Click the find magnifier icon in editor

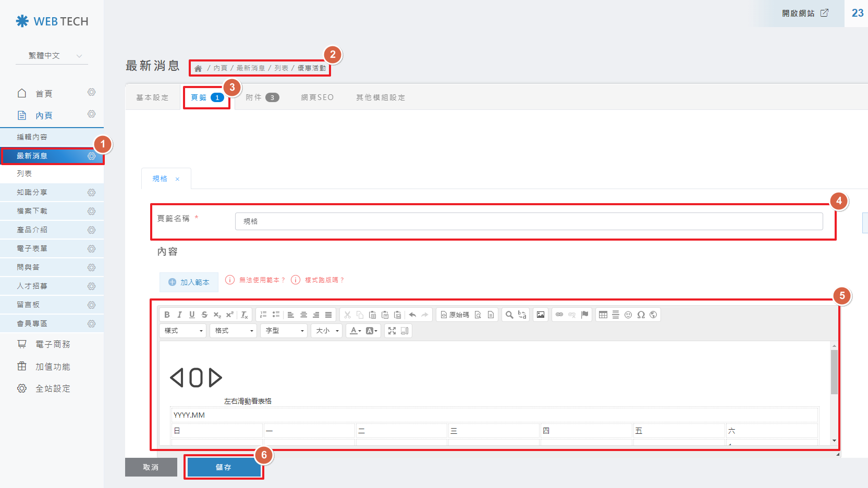click(x=509, y=315)
